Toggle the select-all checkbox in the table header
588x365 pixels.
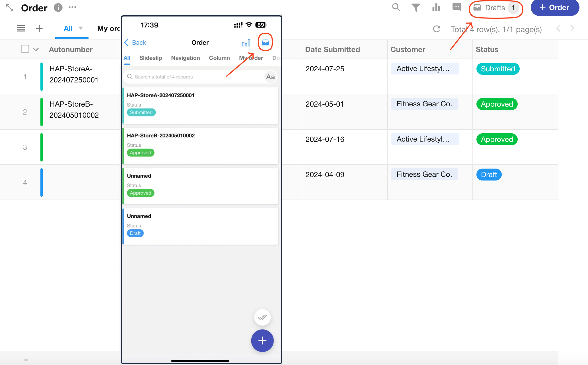pyautogui.click(x=25, y=49)
